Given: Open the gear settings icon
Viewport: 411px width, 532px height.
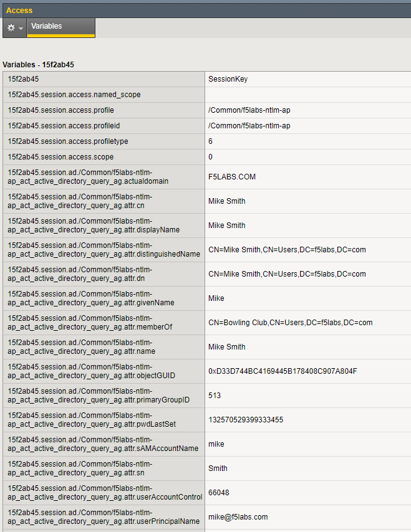Looking at the screenshot, I should point(11,28).
